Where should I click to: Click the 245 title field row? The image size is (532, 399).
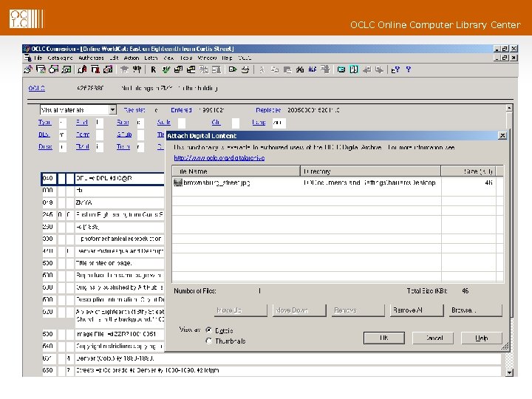pyautogui.click(x=103, y=214)
